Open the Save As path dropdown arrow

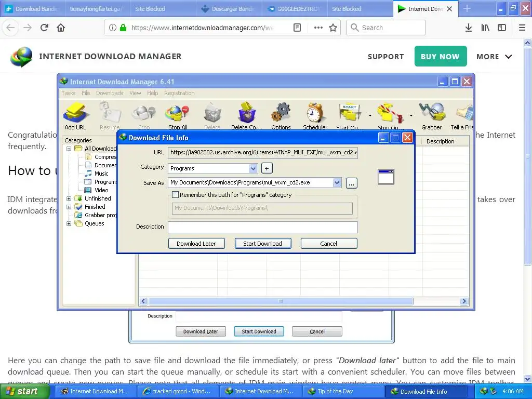[337, 182]
